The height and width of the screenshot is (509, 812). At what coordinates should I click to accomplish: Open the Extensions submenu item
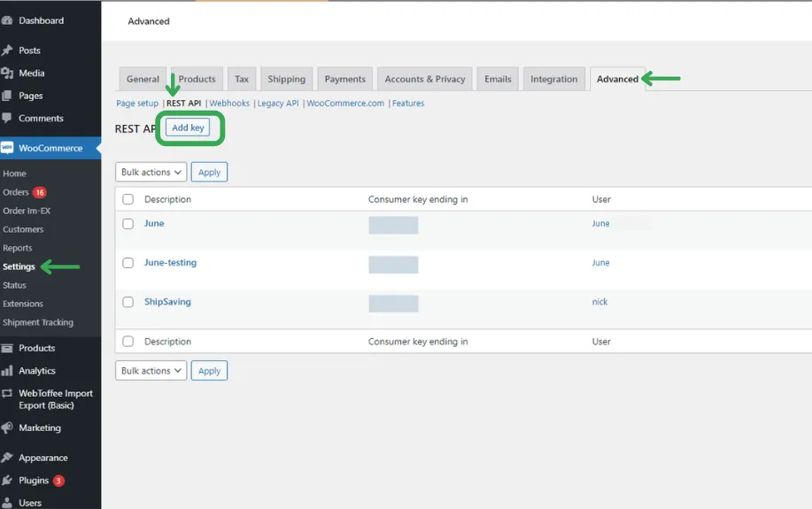[x=23, y=304]
